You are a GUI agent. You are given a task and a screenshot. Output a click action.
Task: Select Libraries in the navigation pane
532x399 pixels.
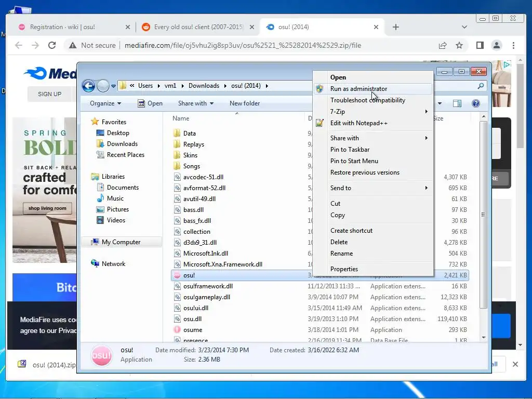pyautogui.click(x=113, y=177)
